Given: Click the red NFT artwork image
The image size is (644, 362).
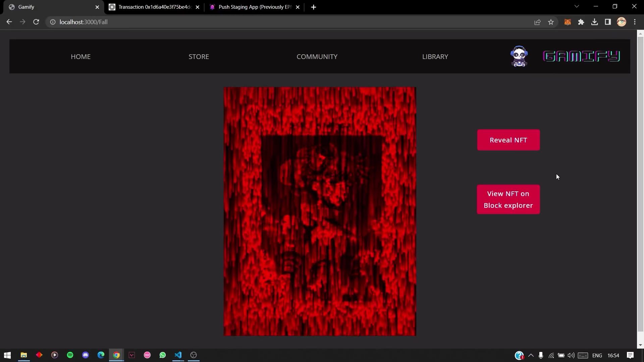Looking at the screenshot, I should pyautogui.click(x=320, y=211).
